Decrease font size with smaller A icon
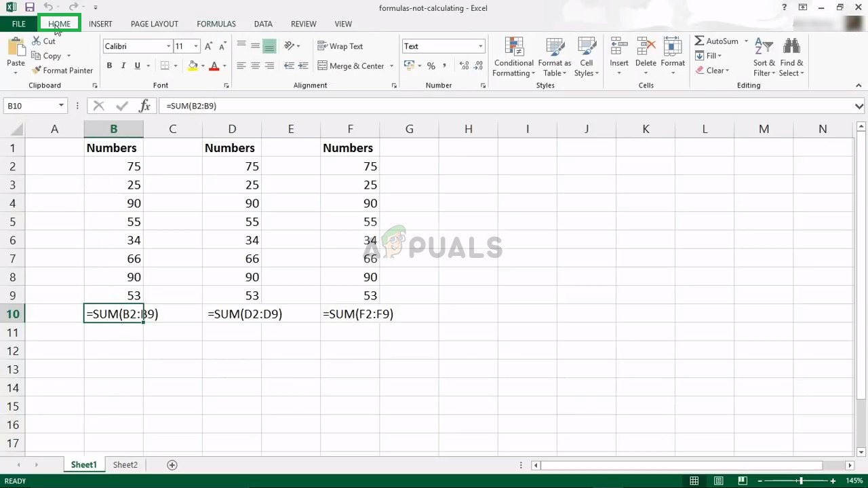Viewport: 868px width, 488px height. [223, 46]
